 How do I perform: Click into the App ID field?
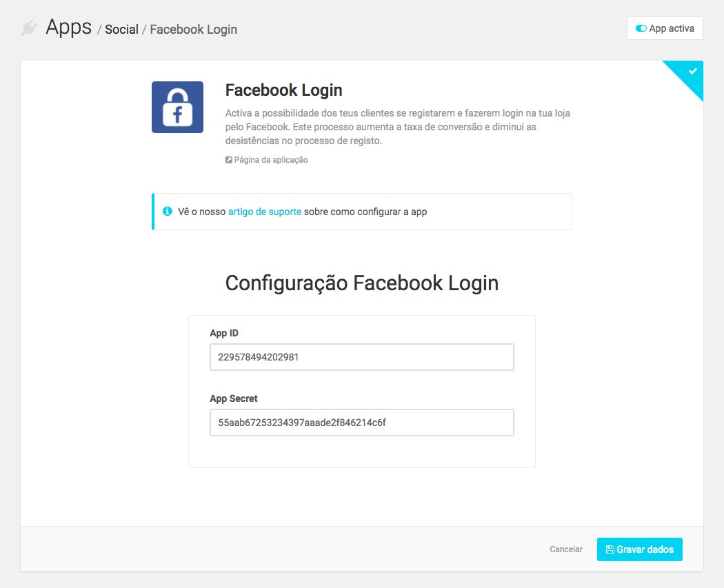point(362,357)
